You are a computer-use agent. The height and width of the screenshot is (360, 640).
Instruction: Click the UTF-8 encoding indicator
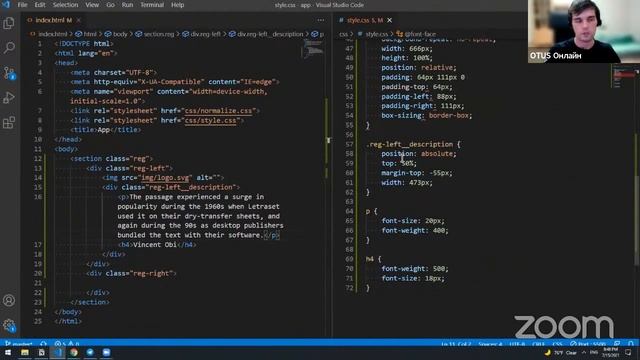(x=517, y=344)
